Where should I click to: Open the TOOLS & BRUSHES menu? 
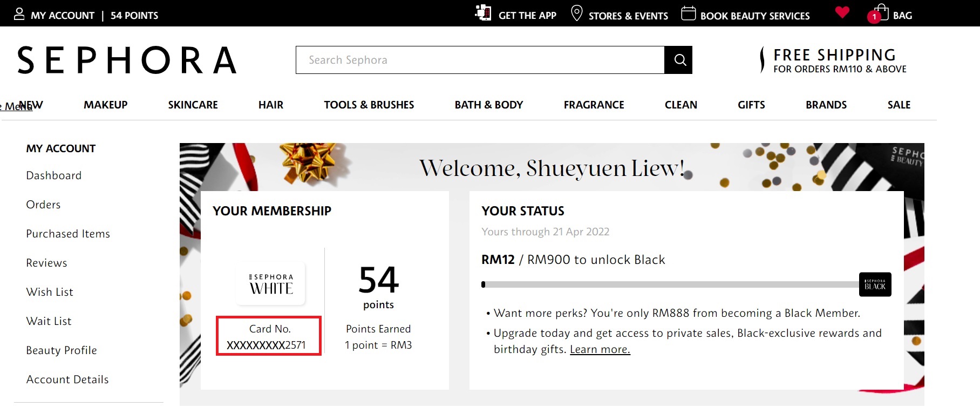[369, 105]
